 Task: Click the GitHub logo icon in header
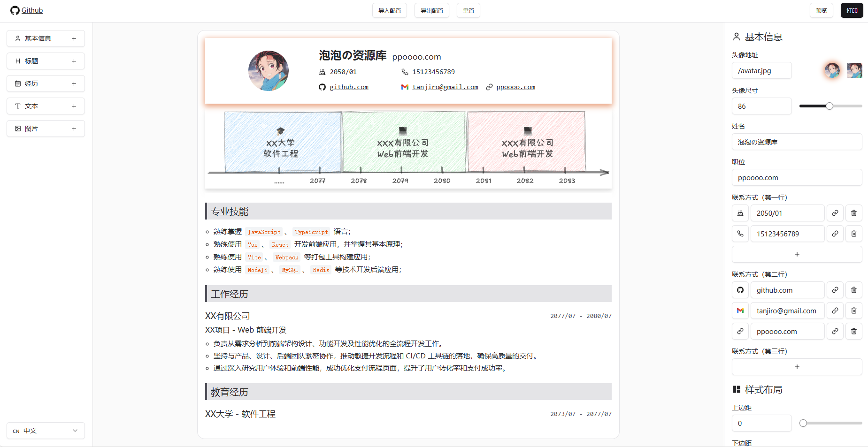[15, 10]
